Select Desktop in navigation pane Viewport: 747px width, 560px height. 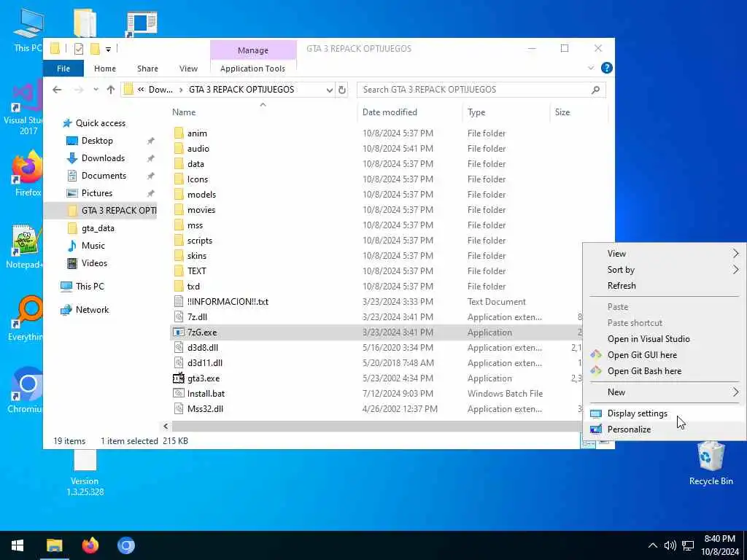coord(97,141)
